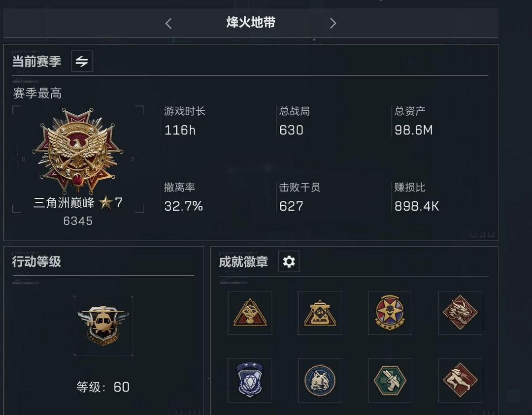Select the red triangle astrolabe badge
Screen dimensions: 532x415
(250, 313)
